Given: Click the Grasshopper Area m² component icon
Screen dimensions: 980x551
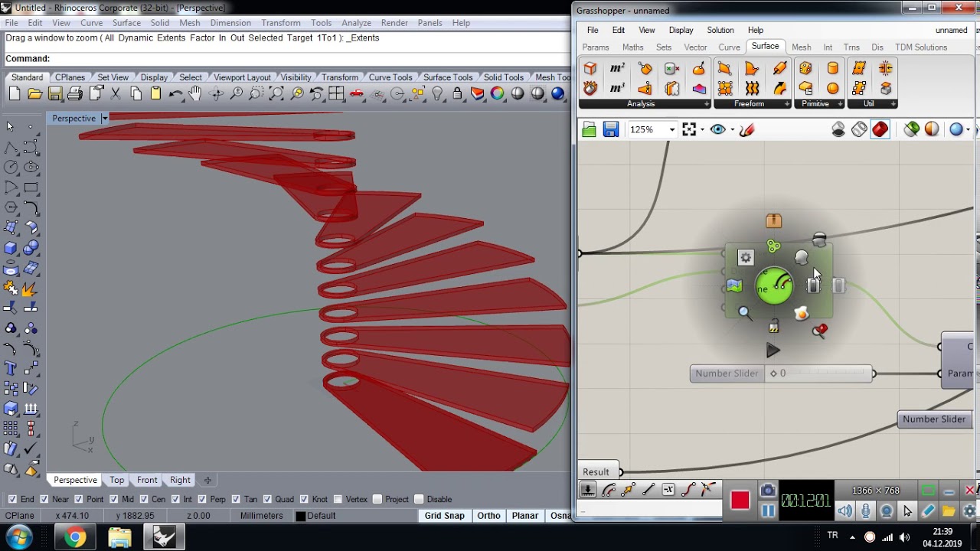Looking at the screenshot, I should coord(617,69).
